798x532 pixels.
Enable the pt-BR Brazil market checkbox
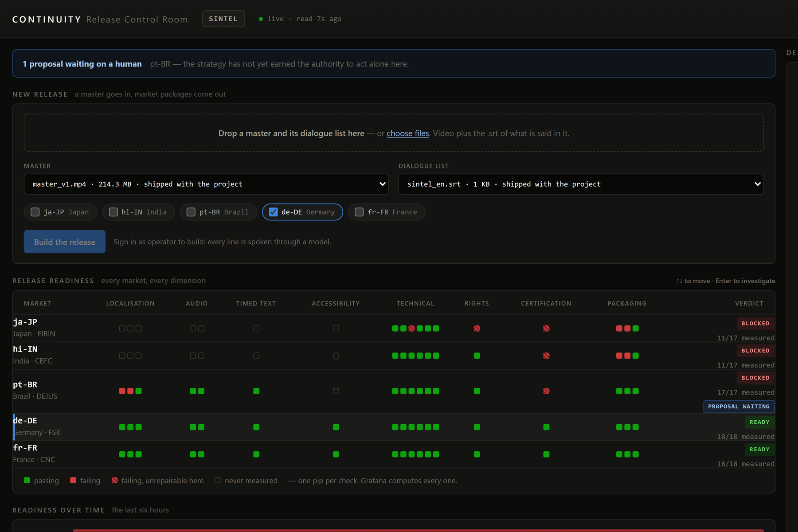click(x=191, y=212)
